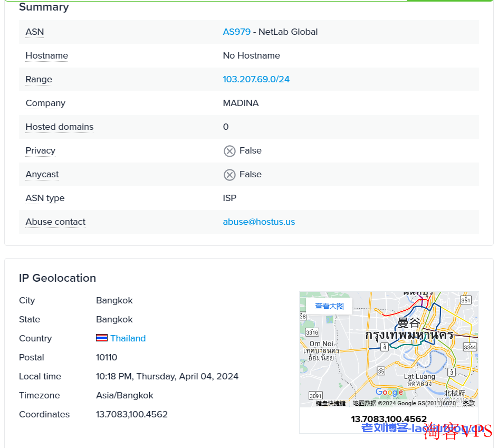Open the larger map via 查看大图 button
This screenshot has width=498, height=448.
tap(329, 306)
